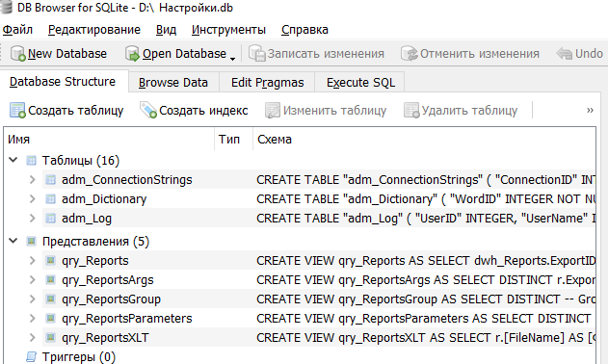This screenshot has width=608, height=364.
Task: Click the qry_ReportsArgs view icon
Action: pos(50,279)
